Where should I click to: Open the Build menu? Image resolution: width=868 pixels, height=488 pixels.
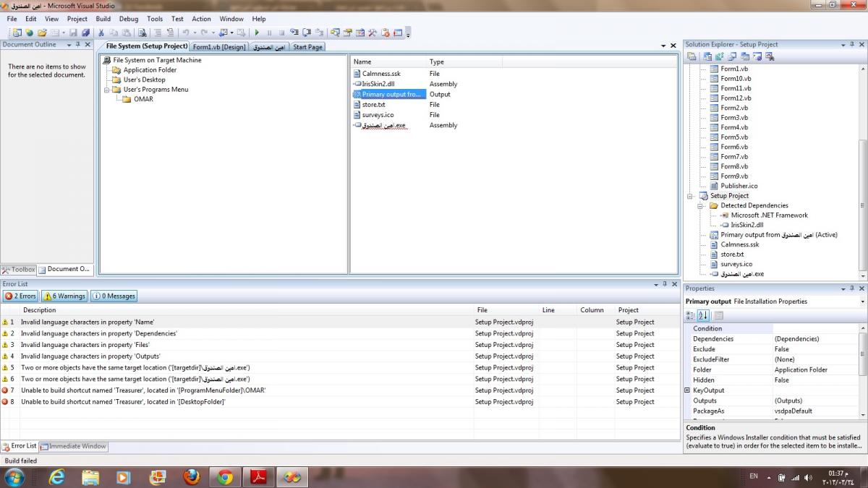pos(103,19)
